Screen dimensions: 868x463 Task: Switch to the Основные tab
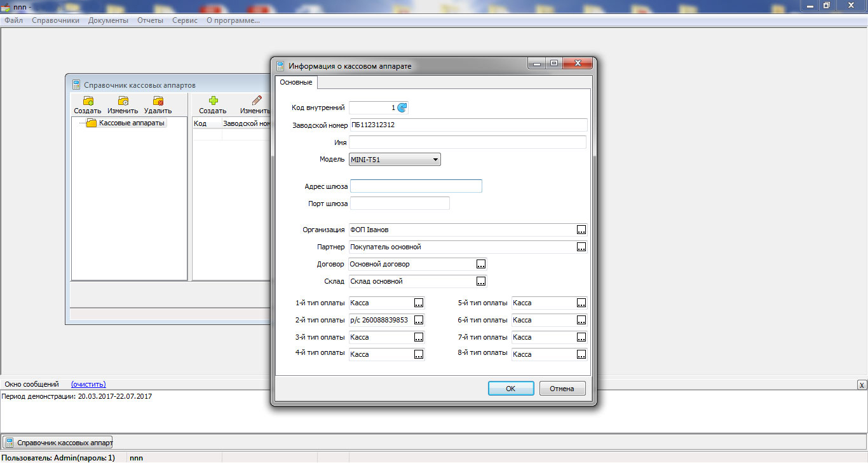[296, 83]
